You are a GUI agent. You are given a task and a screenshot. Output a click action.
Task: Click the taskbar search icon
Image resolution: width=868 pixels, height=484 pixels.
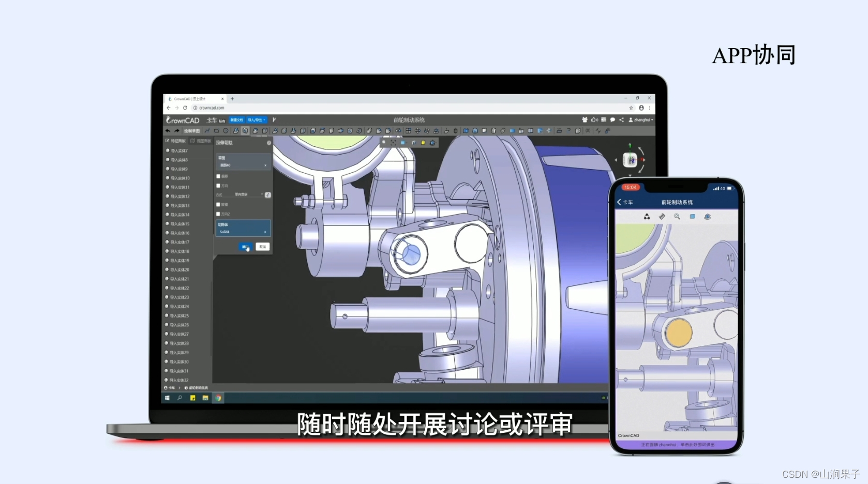(179, 398)
